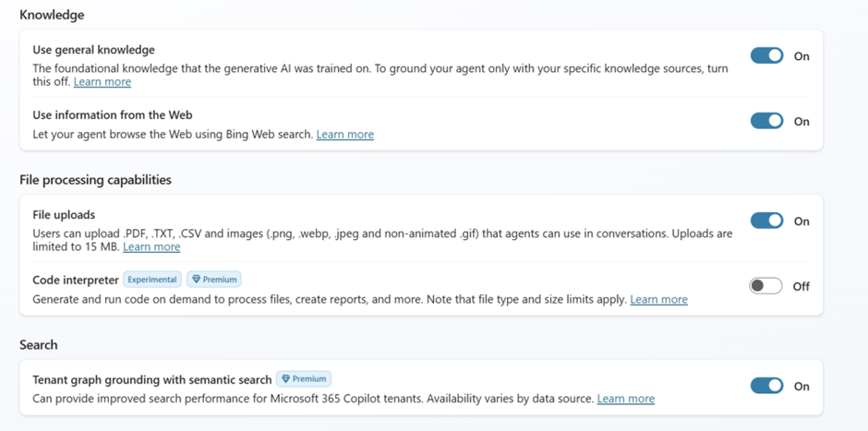Click Learn more about Bing Web search
The image size is (868, 431).
point(344,135)
